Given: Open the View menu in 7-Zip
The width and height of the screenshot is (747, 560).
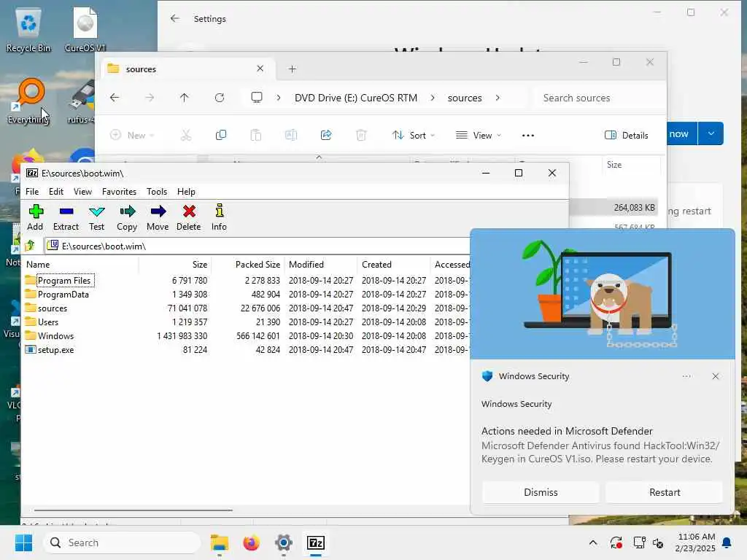Looking at the screenshot, I should 82,192.
